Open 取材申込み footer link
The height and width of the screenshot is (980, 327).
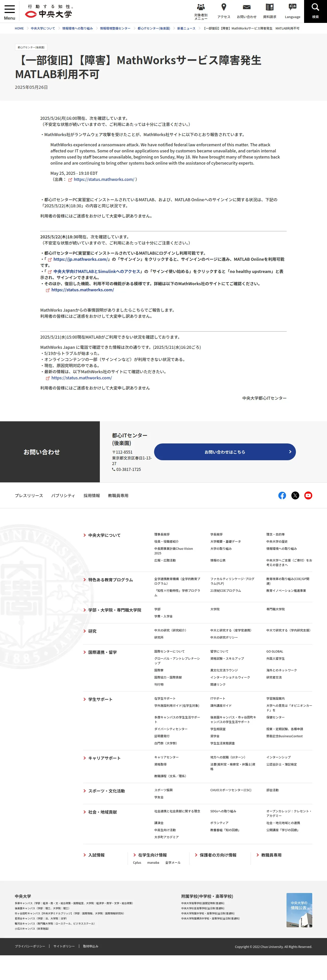[91, 946]
